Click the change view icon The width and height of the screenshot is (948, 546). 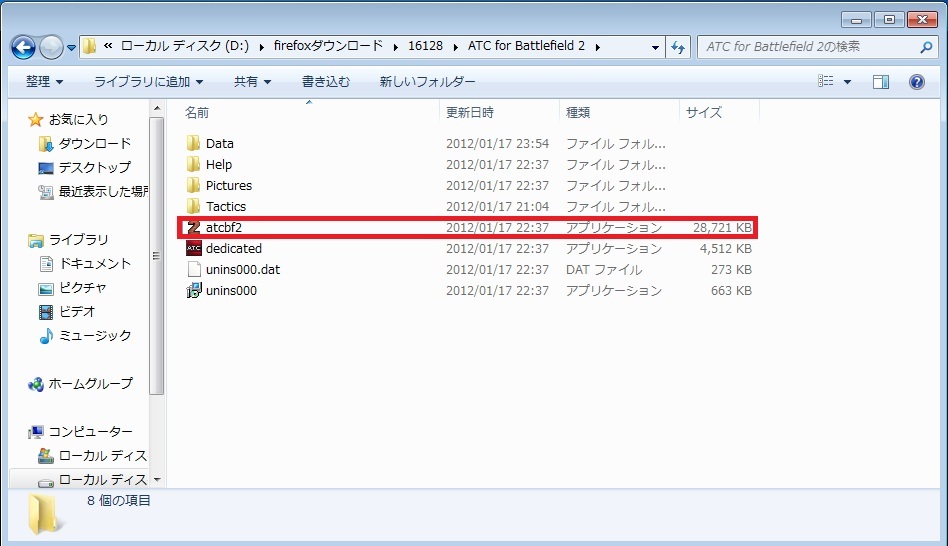[x=826, y=82]
